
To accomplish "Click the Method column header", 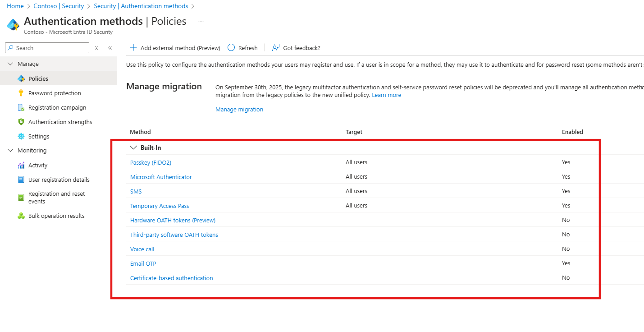I will pyautogui.click(x=140, y=132).
